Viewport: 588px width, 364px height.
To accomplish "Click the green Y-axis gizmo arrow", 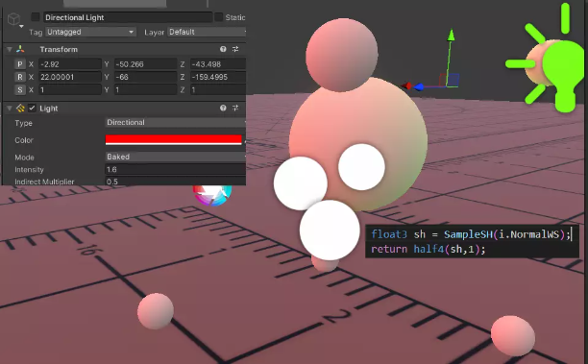I will click(452, 35).
